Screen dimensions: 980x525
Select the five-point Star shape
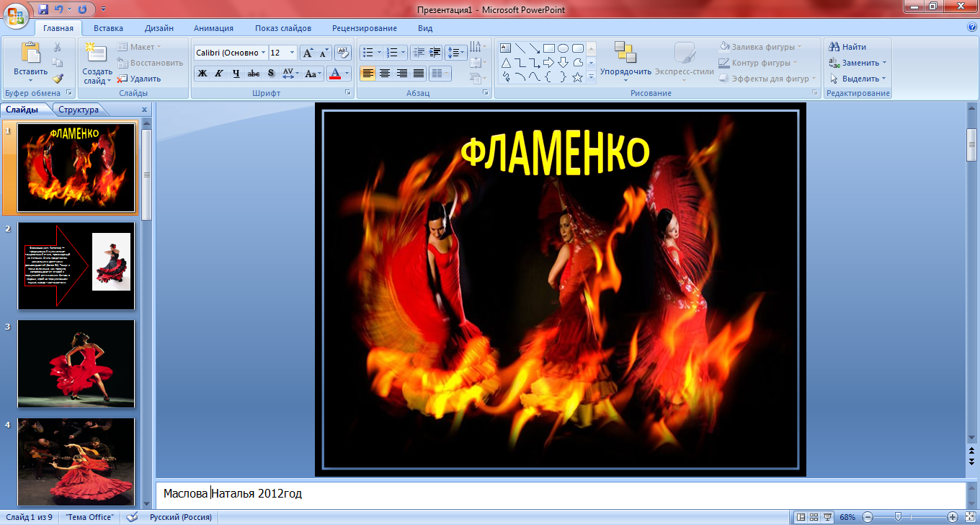[577, 77]
